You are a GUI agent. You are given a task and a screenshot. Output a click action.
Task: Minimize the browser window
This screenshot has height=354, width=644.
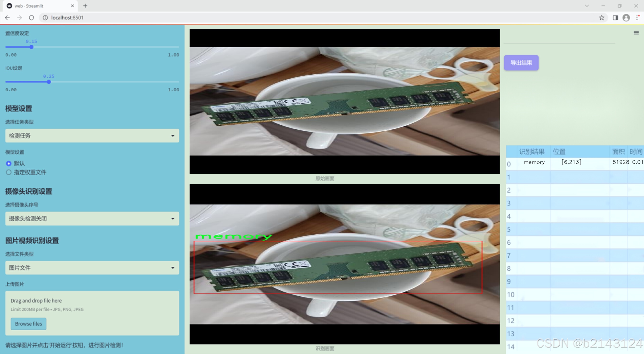603,6
